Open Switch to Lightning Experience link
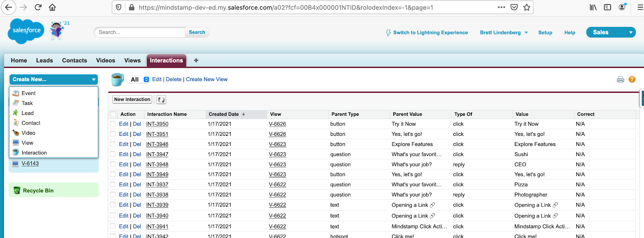 pyautogui.click(x=430, y=33)
